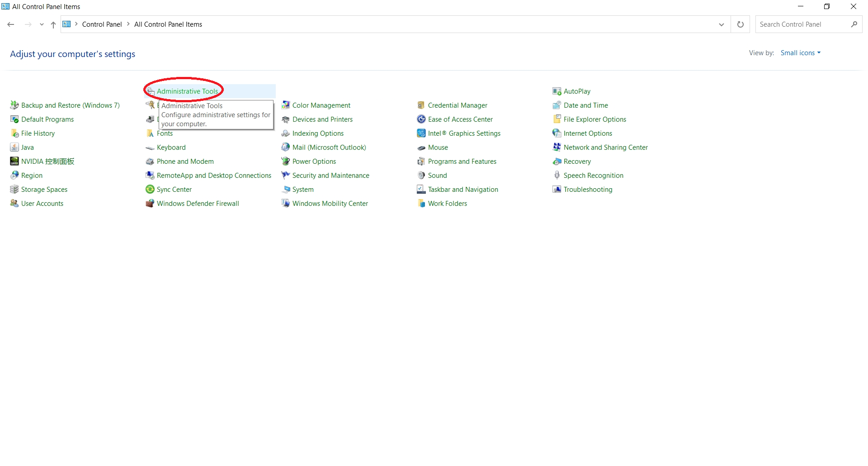
Task: Click the Windows Mobility Center icon
Action: click(286, 204)
